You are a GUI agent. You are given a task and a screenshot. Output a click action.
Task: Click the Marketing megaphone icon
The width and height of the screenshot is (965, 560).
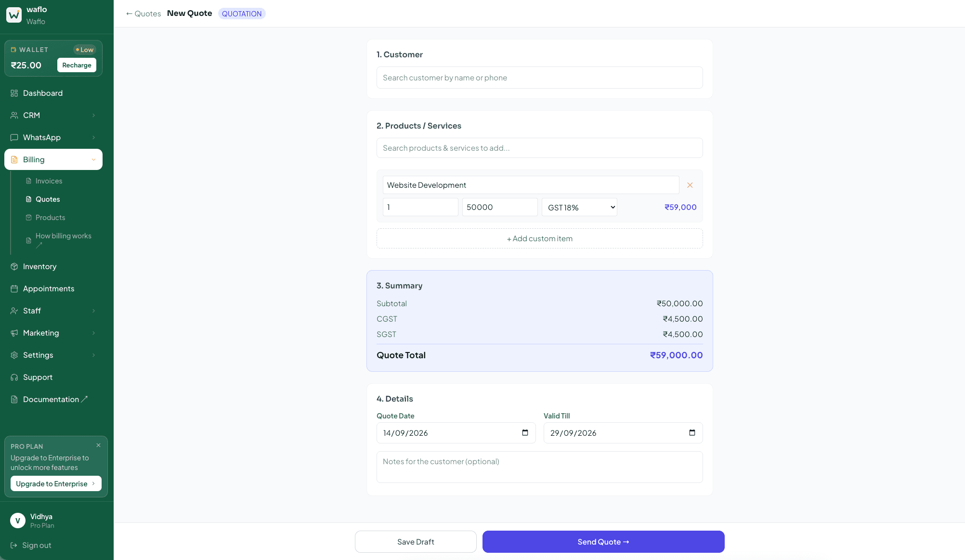tap(14, 333)
